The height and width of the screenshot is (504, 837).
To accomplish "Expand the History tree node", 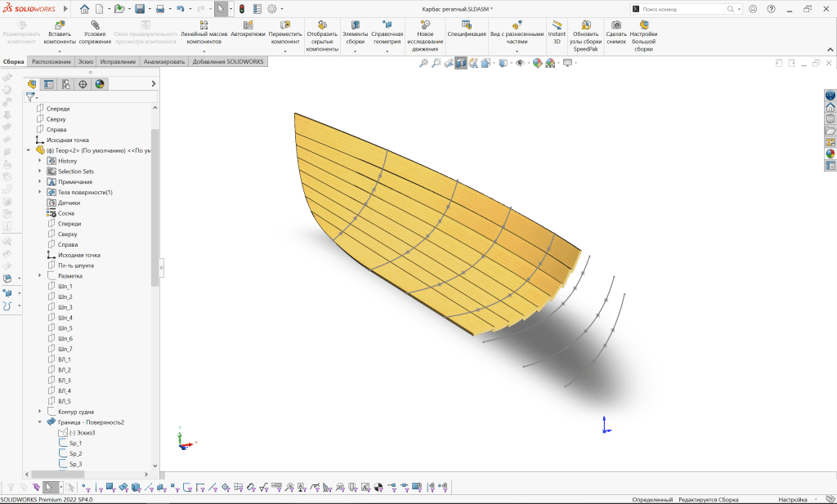I will (x=39, y=161).
